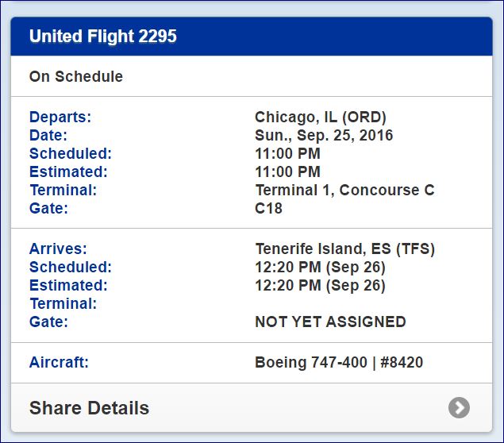Image resolution: width=504 pixels, height=443 pixels.
Task: Select the arrival Scheduled 12:20 PM time
Action: pyautogui.click(x=320, y=268)
